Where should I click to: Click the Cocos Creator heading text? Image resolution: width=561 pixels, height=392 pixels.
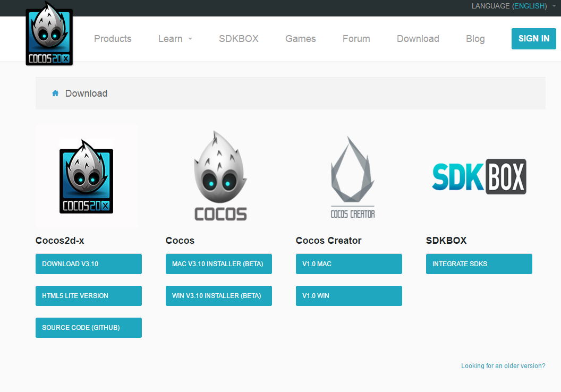328,240
